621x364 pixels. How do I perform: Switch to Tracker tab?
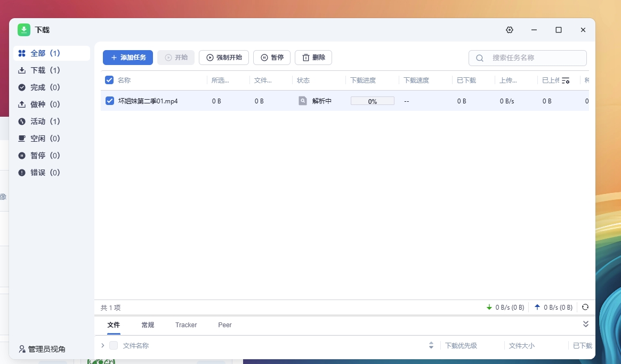(x=186, y=325)
